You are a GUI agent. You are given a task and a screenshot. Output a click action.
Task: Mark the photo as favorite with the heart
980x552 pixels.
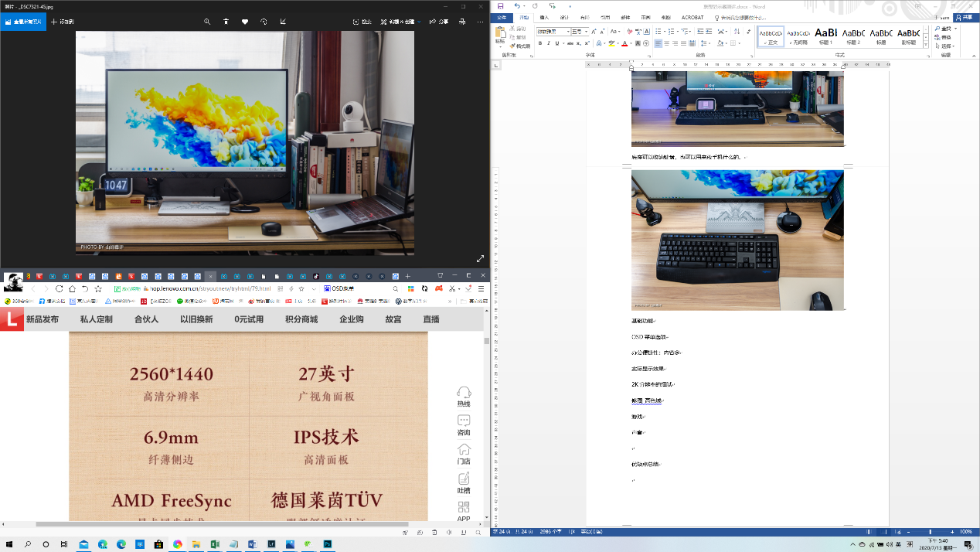tap(245, 22)
